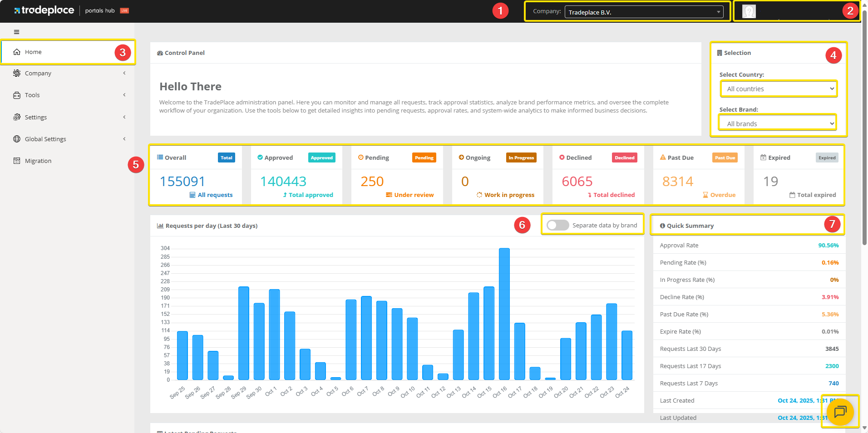868x433 pixels.
Task: Click the Total declined link
Action: pos(614,195)
